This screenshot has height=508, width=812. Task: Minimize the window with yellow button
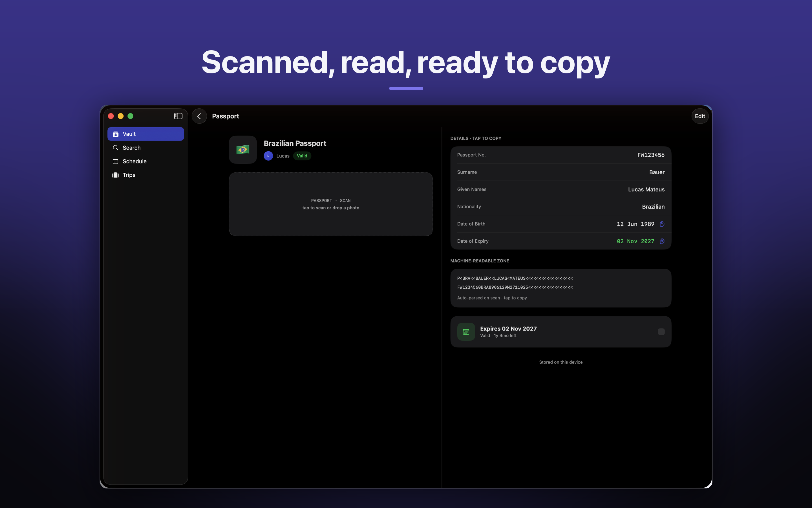coord(120,116)
